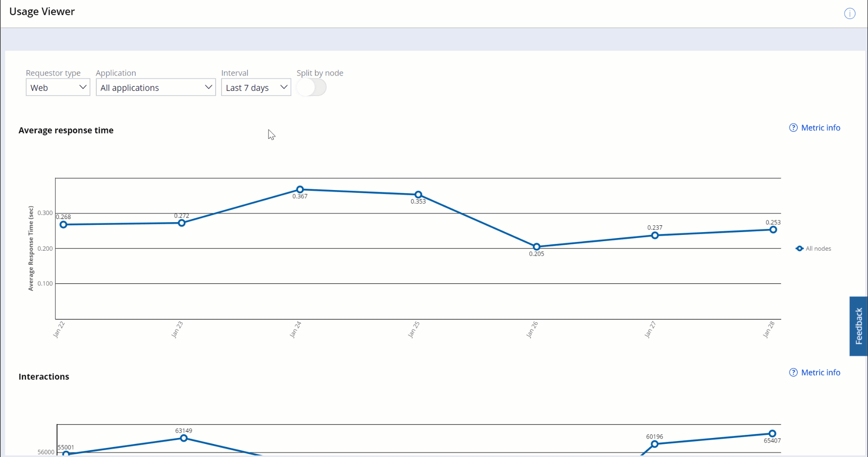Click the 56000 y-axis tick label

coord(46,452)
